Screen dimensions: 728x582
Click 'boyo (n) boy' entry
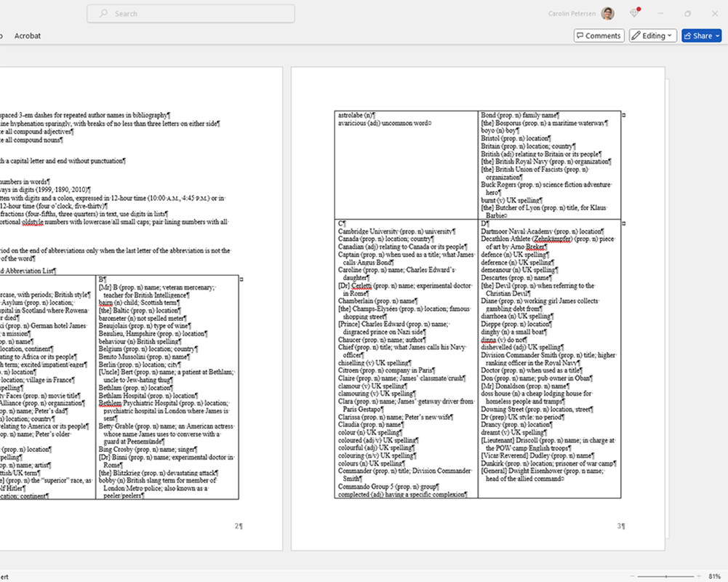[x=500, y=130]
